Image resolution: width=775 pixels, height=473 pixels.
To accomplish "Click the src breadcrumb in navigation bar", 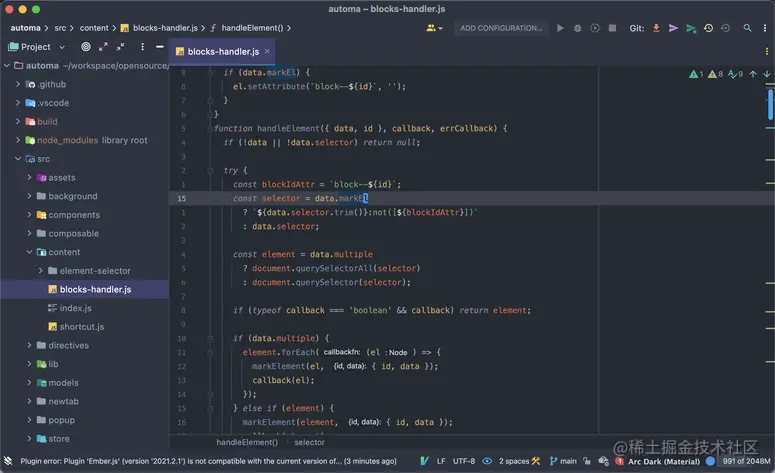I will (x=60, y=28).
